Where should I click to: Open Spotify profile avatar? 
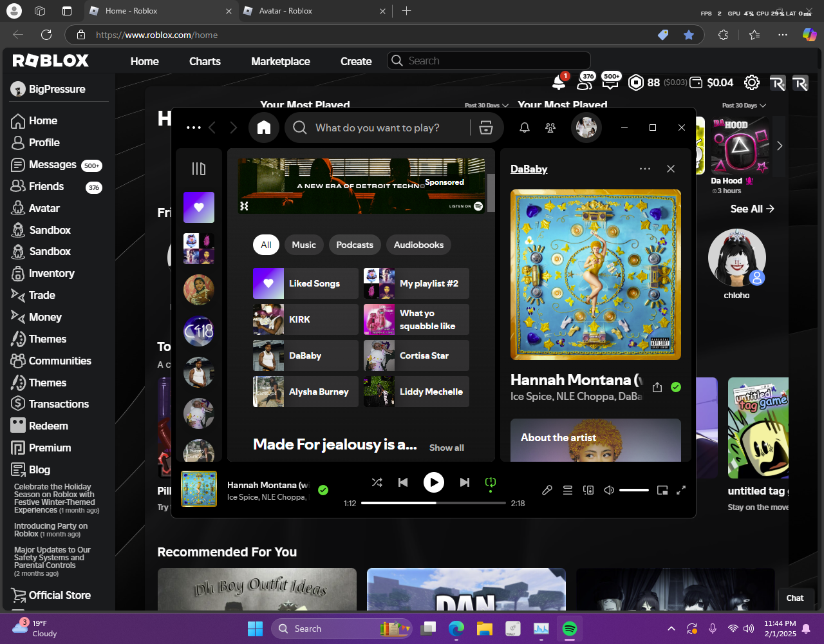586,128
